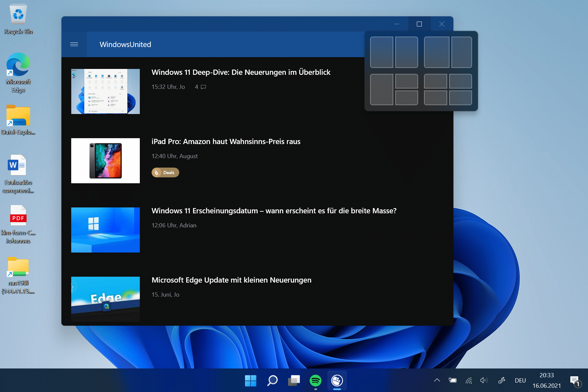Click '15. Juni, Jo' article date
This screenshot has height=392, width=588.
166,295
